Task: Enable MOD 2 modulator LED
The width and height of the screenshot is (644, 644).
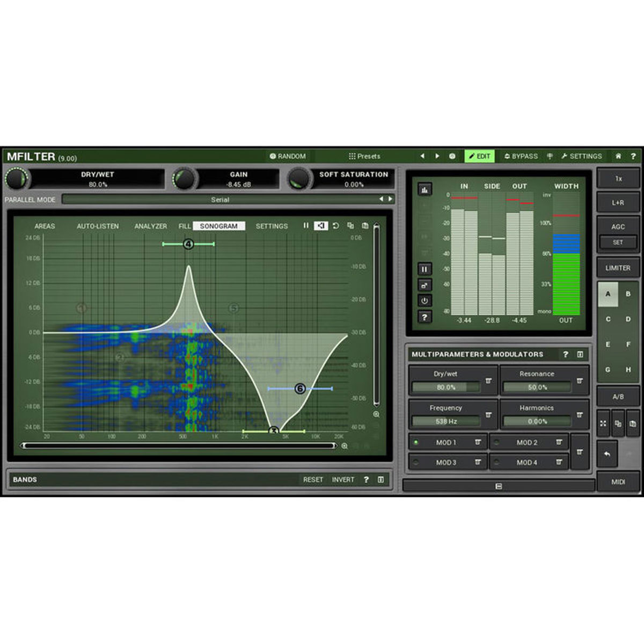Action: tap(496, 443)
